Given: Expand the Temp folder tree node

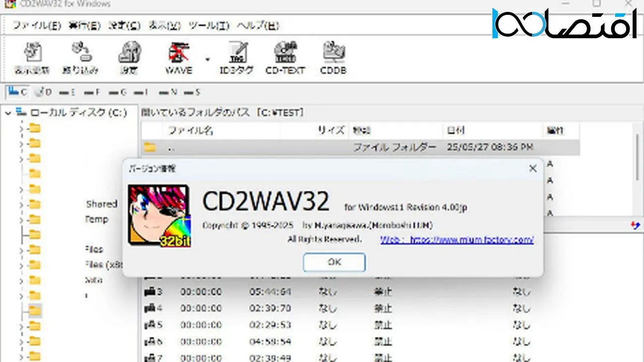Looking at the screenshot, I should pyautogui.click(x=21, y=219).
